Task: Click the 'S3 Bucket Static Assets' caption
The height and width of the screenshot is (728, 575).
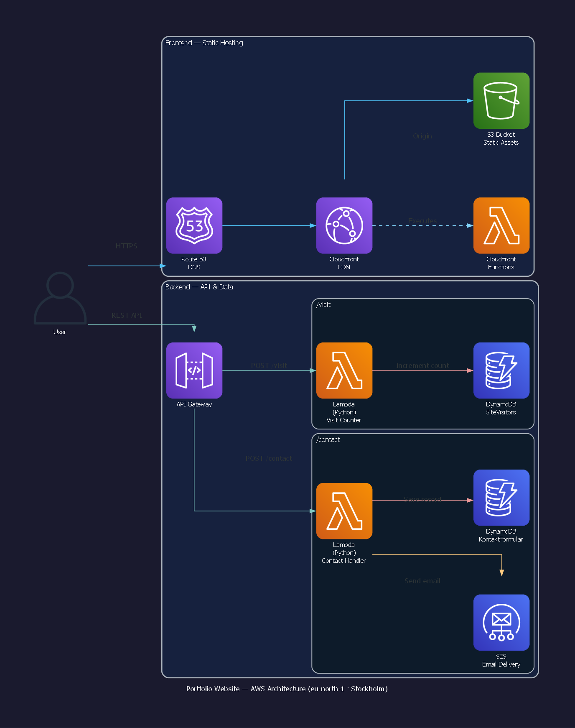Action: click(x=501, y=138)
